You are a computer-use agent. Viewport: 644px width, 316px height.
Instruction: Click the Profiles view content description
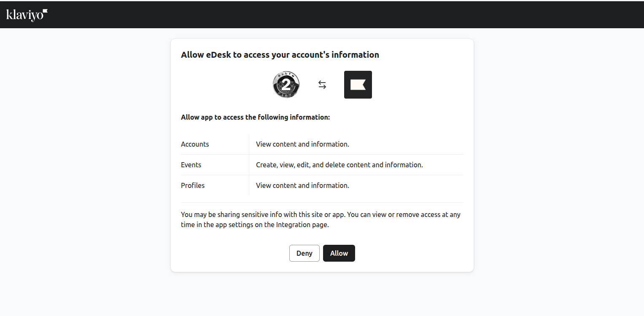pos(302,185)
